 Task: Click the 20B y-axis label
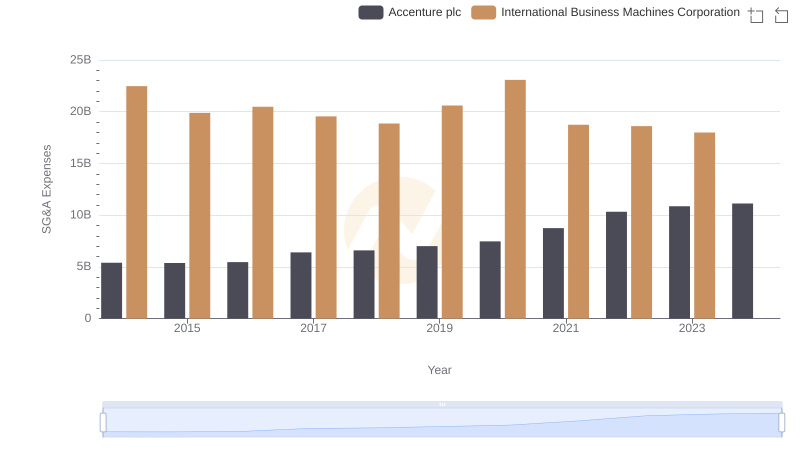click(x=81, y=111)
